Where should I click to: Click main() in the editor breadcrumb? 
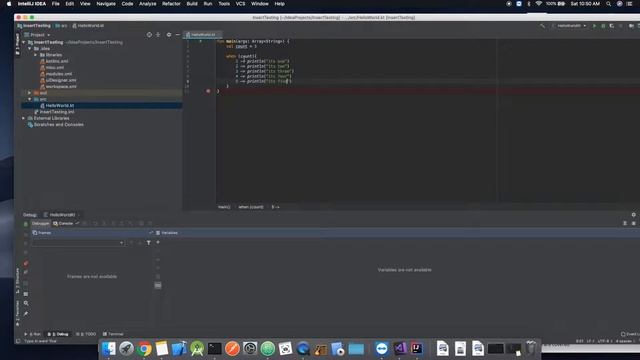224,207
